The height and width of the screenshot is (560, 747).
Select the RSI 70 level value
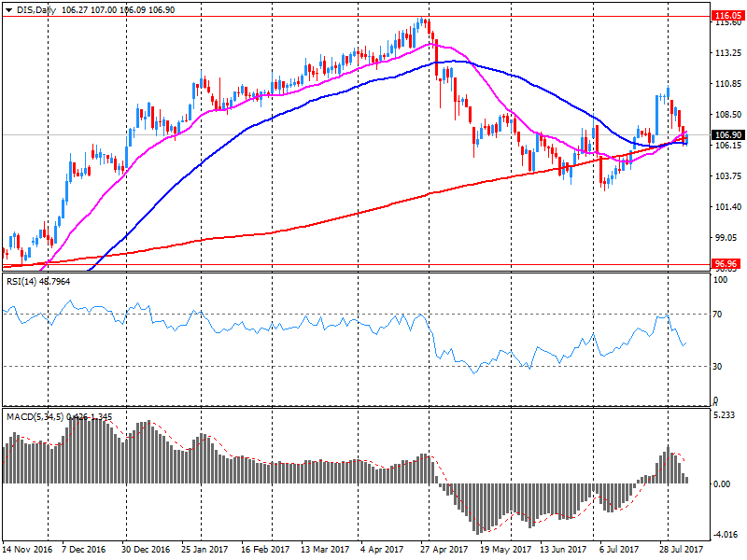click(x=717, y=315)
